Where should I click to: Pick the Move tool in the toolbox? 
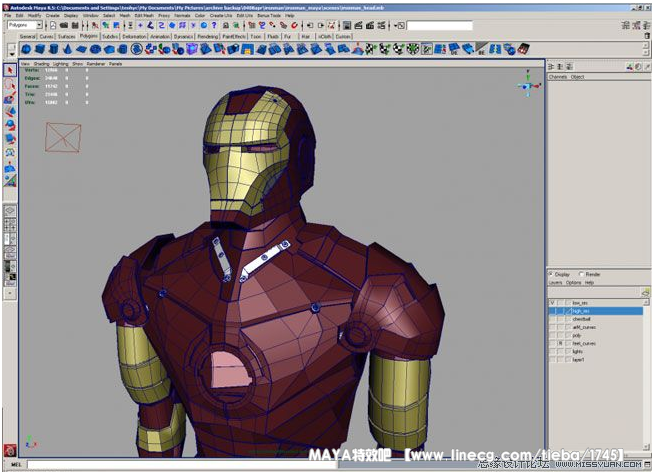point(10,112)
